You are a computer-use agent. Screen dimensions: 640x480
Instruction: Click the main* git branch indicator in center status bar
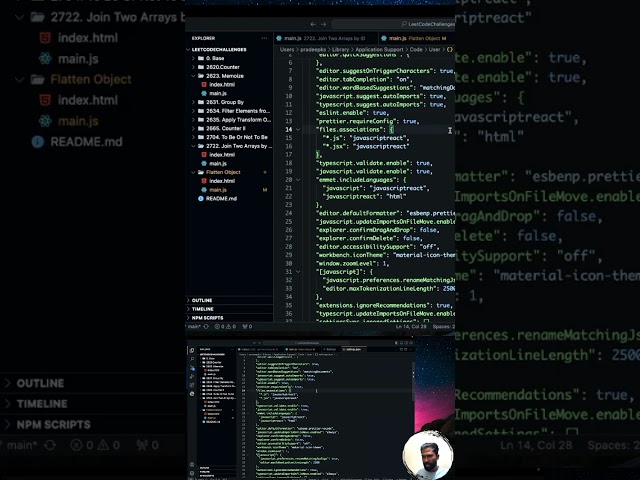tap(194, 327)
